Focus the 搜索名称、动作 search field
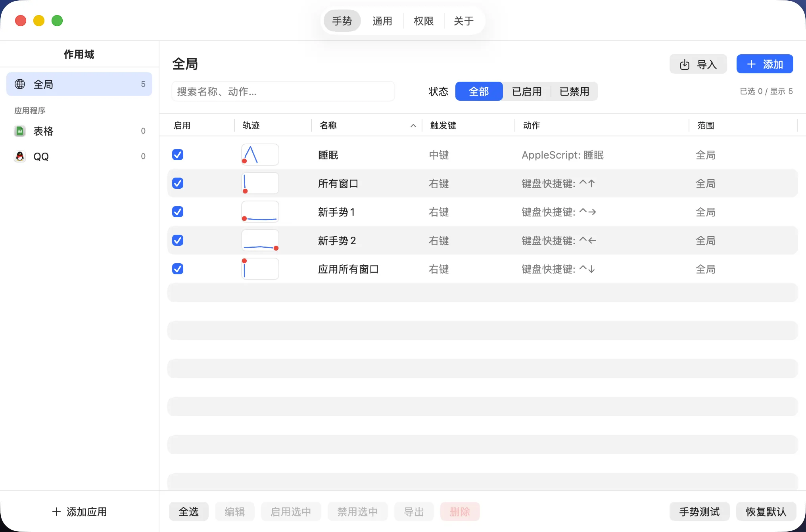Screen dimensions: 806x532 283,92
